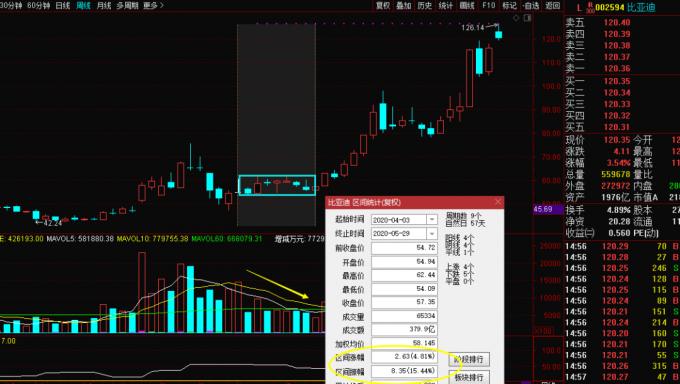Click the 前收盘价 value field

click(404, 248)
